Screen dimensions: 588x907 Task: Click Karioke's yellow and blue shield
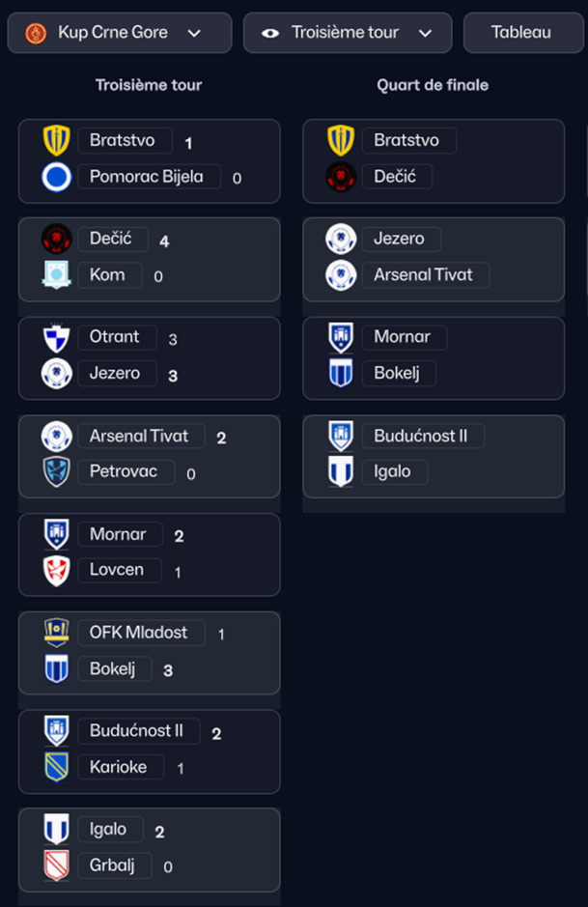57,767
